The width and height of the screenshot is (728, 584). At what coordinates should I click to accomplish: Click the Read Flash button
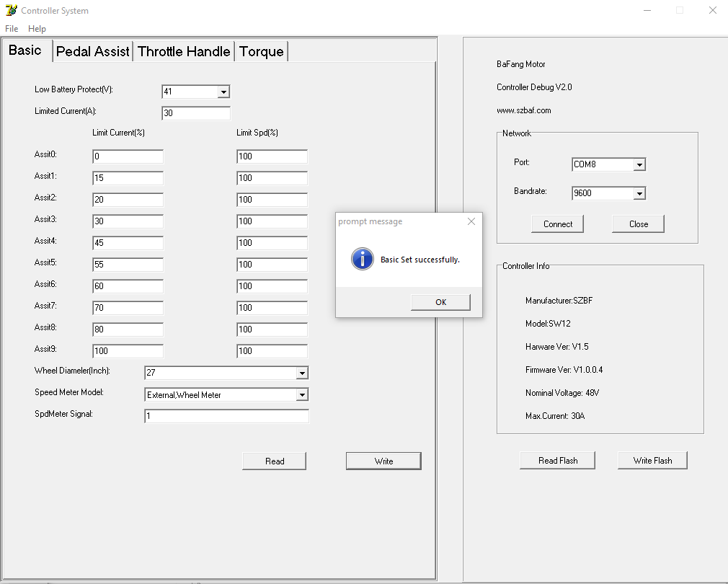[x=558, y=461]
